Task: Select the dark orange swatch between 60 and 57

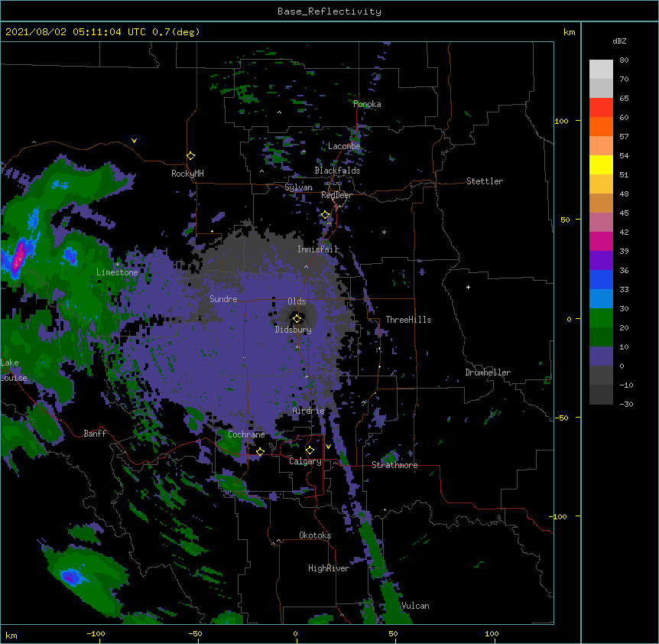Action: pos(601,126)
